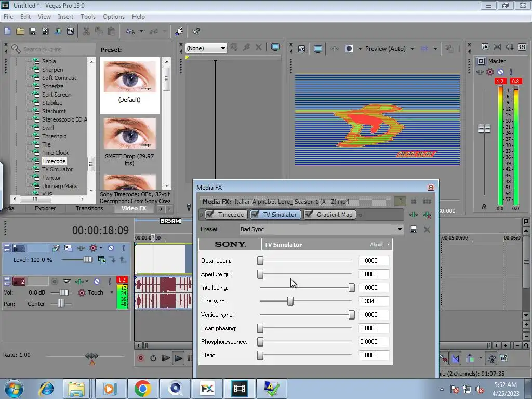Toggle the Timecode plug-in checkbox

[x=210, y=215]
